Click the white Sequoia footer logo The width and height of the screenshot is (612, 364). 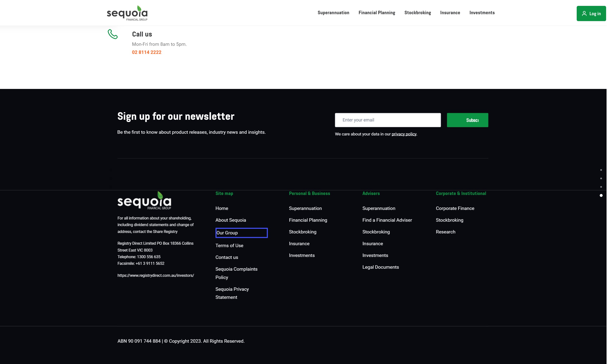144,201
